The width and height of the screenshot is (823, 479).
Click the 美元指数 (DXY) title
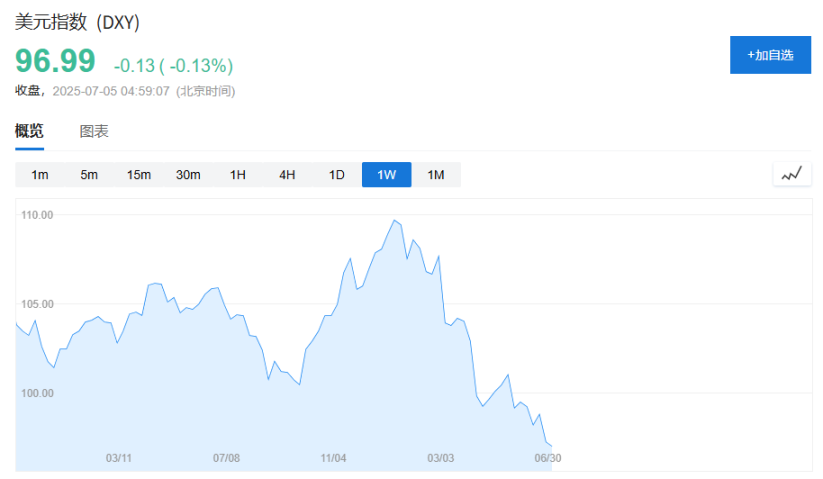(78, 22)
